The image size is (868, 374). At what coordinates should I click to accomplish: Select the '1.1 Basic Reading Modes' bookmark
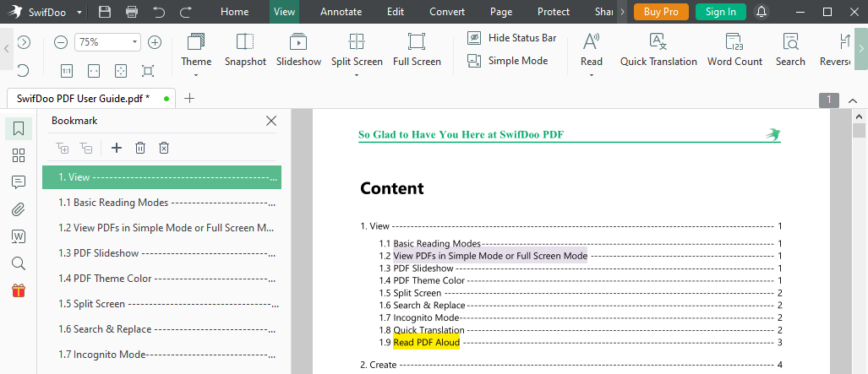[x=161, y=203]
